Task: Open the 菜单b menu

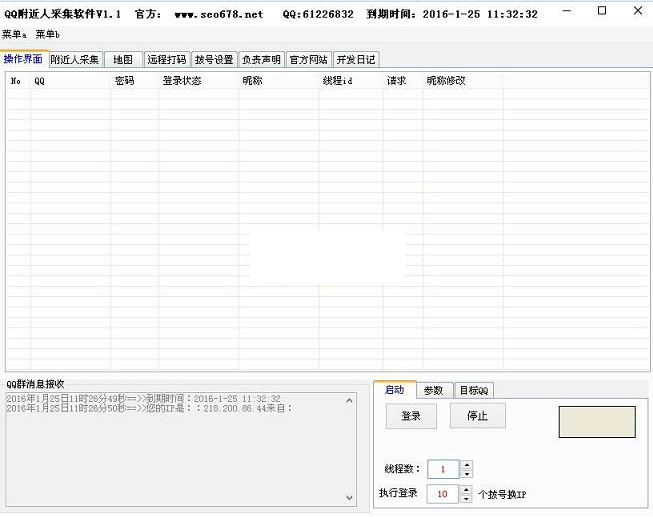Action: [x=48, y=34]
